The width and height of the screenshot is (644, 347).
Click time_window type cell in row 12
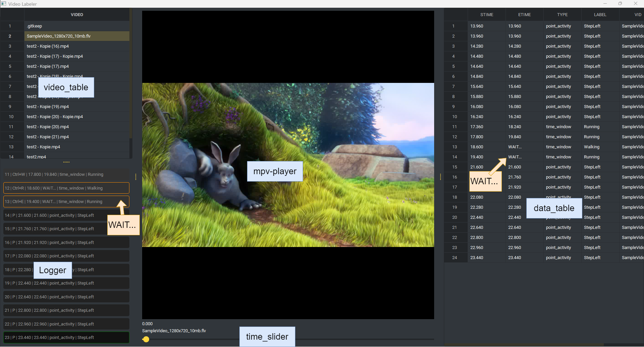(563, 137)
